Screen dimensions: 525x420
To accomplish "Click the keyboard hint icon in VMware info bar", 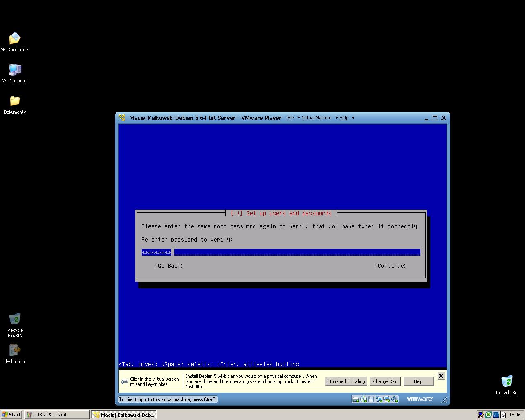I will (x=125, y=381).
